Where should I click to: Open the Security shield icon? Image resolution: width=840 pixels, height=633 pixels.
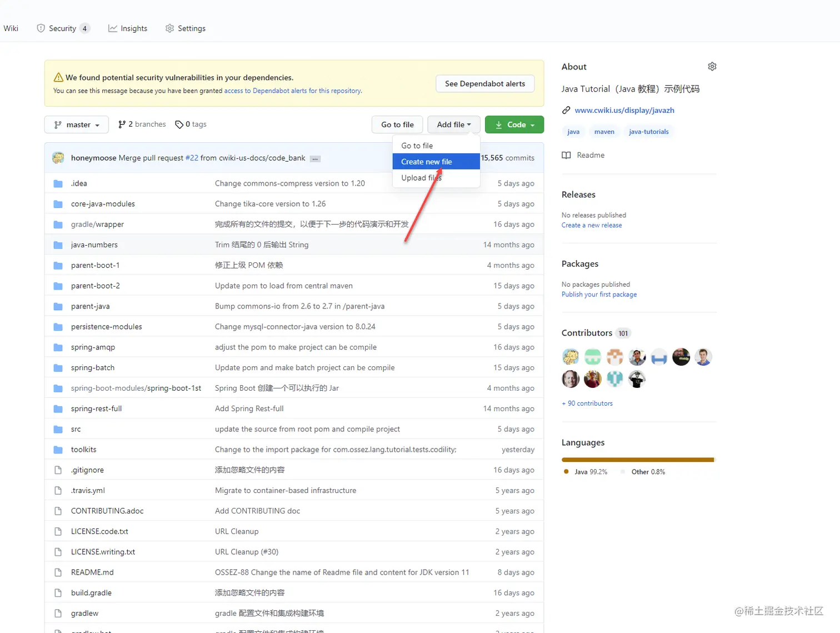41,28
